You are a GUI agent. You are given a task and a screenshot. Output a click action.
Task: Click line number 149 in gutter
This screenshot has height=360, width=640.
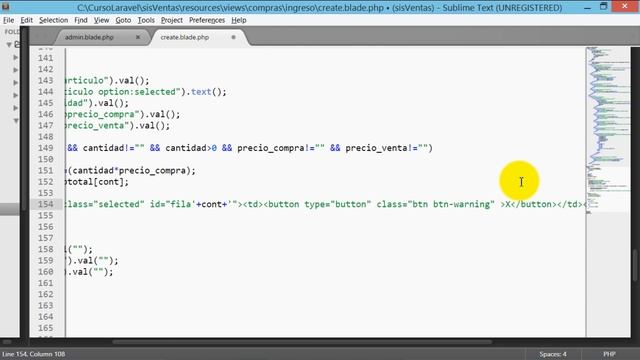[46, 148]
